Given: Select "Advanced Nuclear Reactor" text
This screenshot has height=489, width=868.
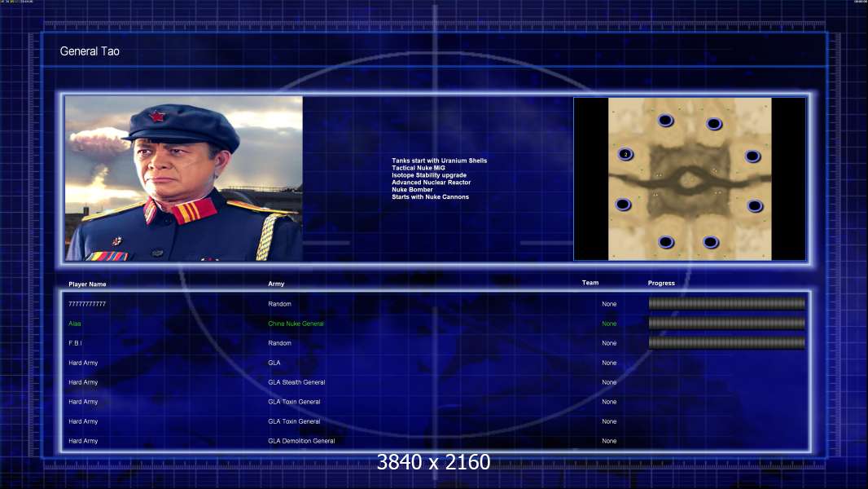Looking at the screenshot, I should point(432,183).
